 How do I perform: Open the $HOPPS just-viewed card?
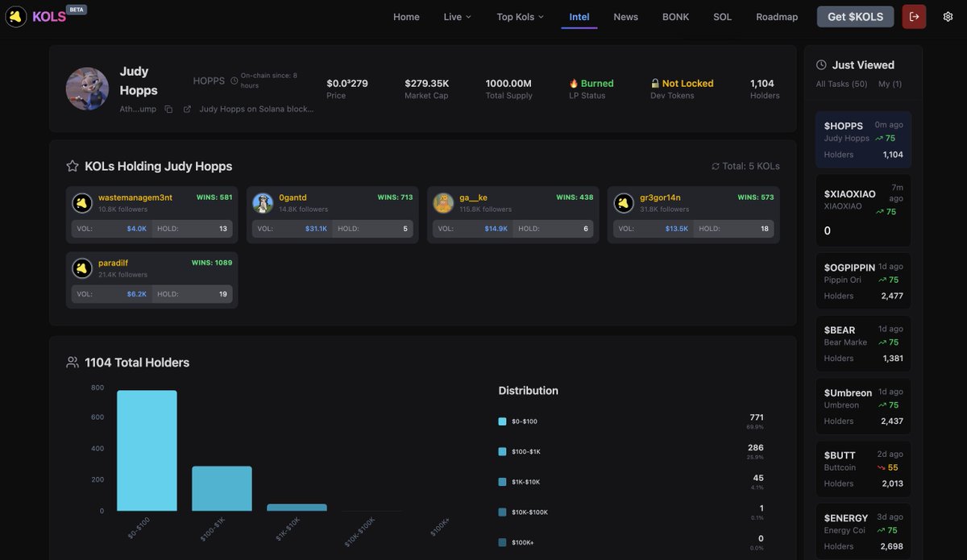[x=863, y=139]
